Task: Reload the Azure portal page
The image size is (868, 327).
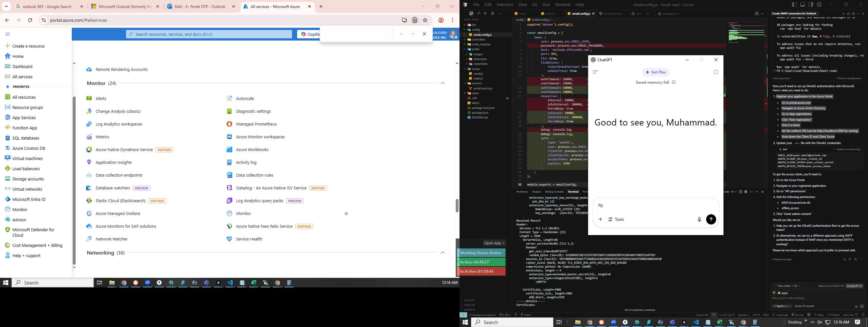Action: (30, 20)
